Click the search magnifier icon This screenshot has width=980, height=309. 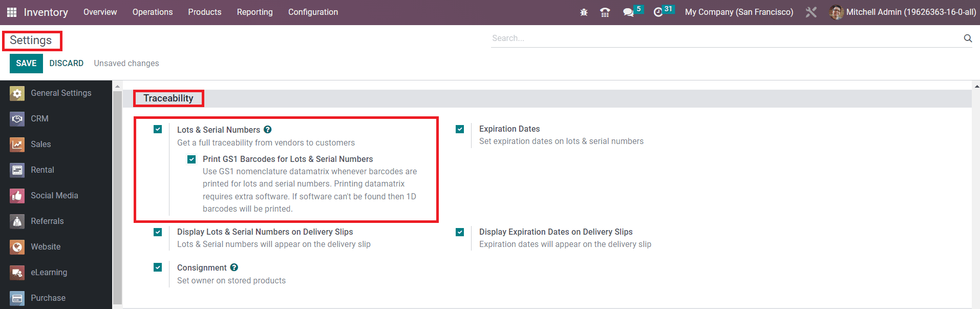[x=968, y=38]
